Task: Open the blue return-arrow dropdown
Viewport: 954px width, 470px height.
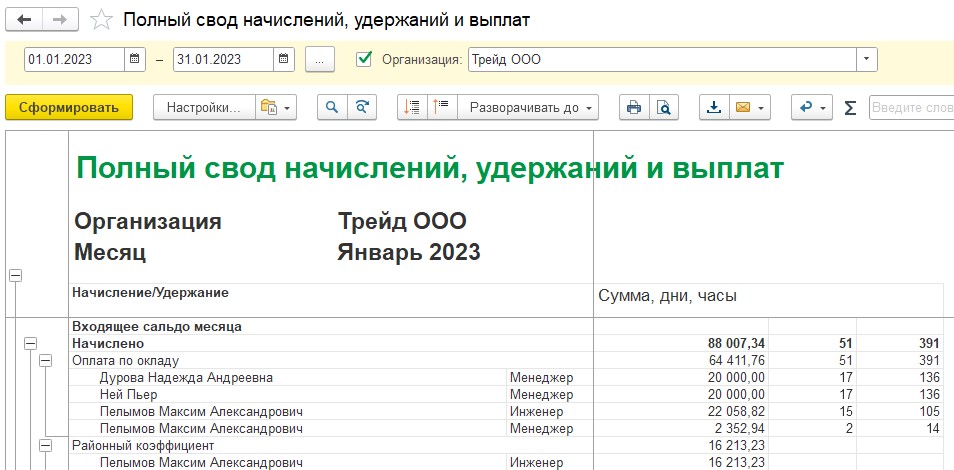Action: click(x=812, y=108)
